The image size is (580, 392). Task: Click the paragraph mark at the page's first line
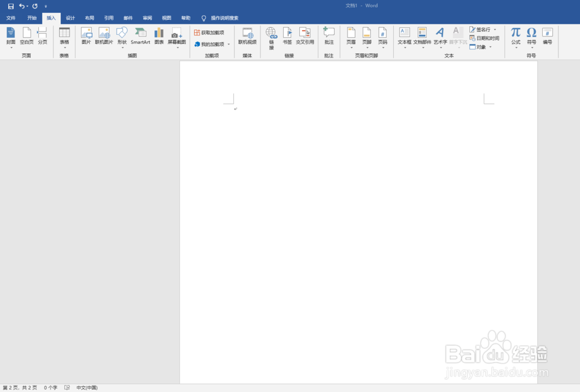235,108
